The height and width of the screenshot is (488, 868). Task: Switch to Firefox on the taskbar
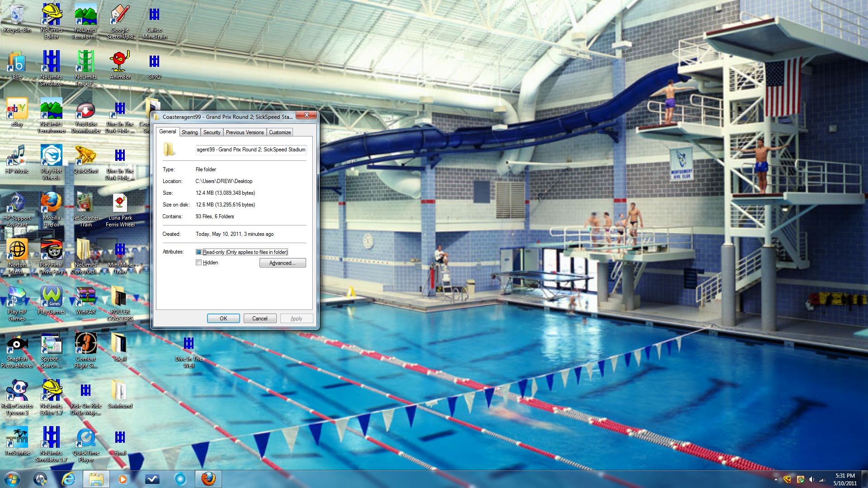pos(208,479)
